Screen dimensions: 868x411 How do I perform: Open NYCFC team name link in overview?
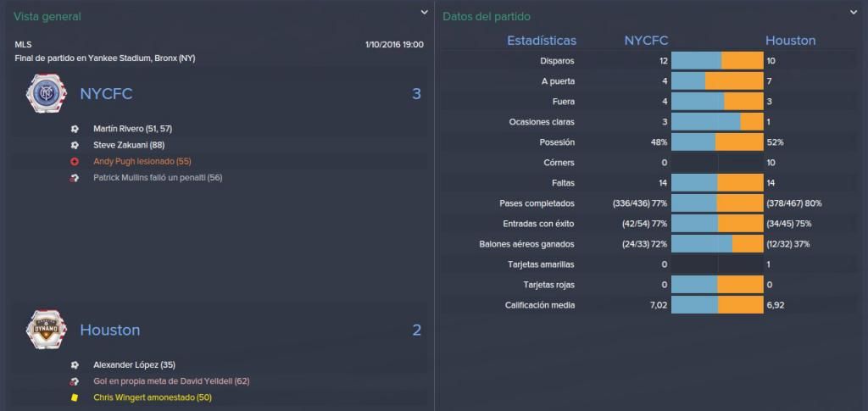click(x=106, y=94)
